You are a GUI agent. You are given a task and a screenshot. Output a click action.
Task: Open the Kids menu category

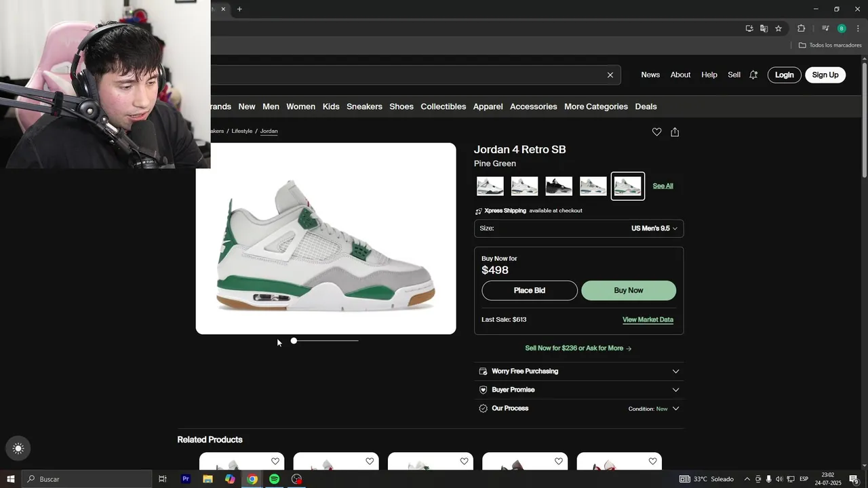tap(331, 106)
